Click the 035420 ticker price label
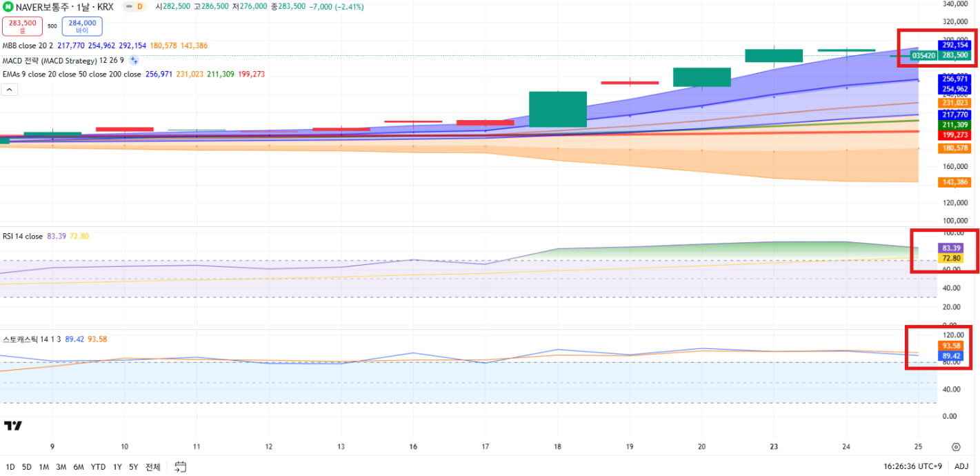 (x=923, y=55)
